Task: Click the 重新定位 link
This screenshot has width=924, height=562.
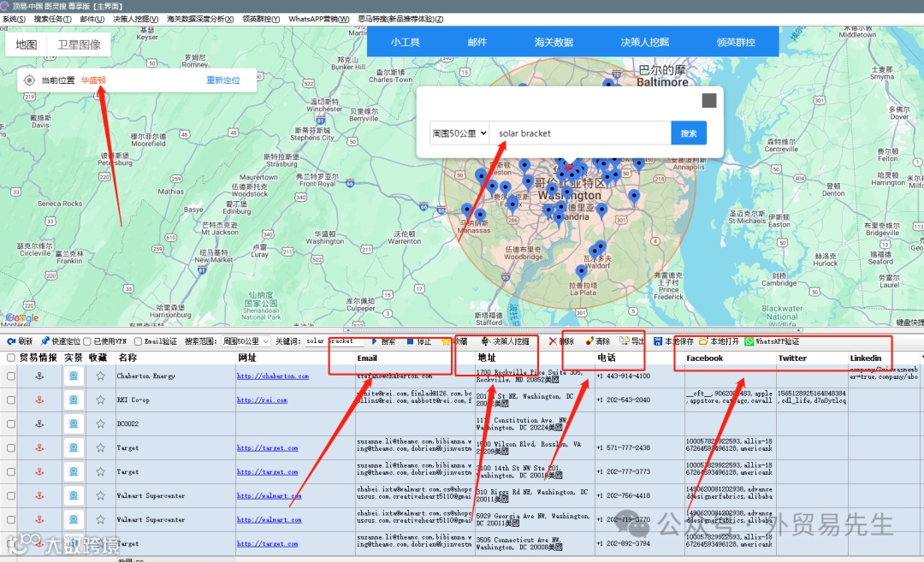Action: (x=222, y=80)
